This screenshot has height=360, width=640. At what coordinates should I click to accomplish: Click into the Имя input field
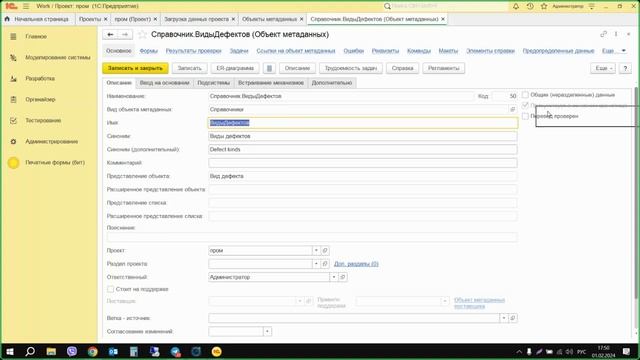pyautogui.click(x=363, y=123)
